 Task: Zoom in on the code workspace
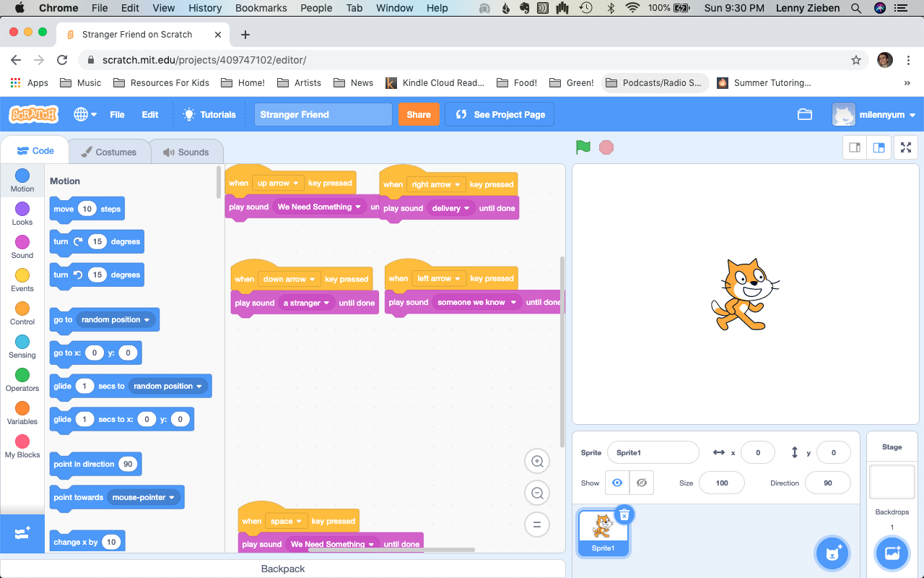point(537,462)
